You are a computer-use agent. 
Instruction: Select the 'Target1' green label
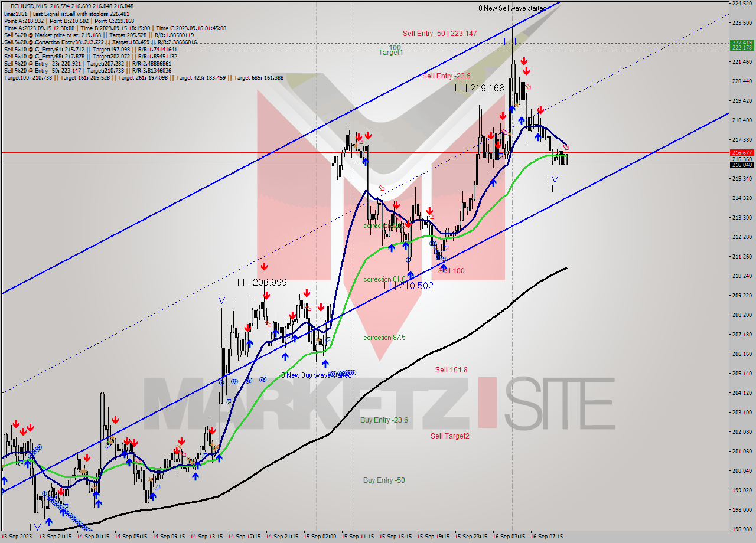pyautogui.click(x=390, y=53)
